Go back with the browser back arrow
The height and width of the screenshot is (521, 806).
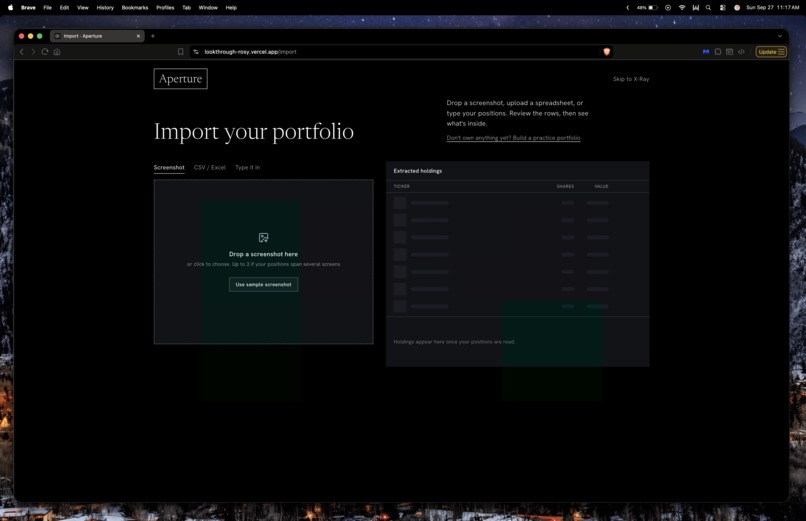[x=22, y=52]
